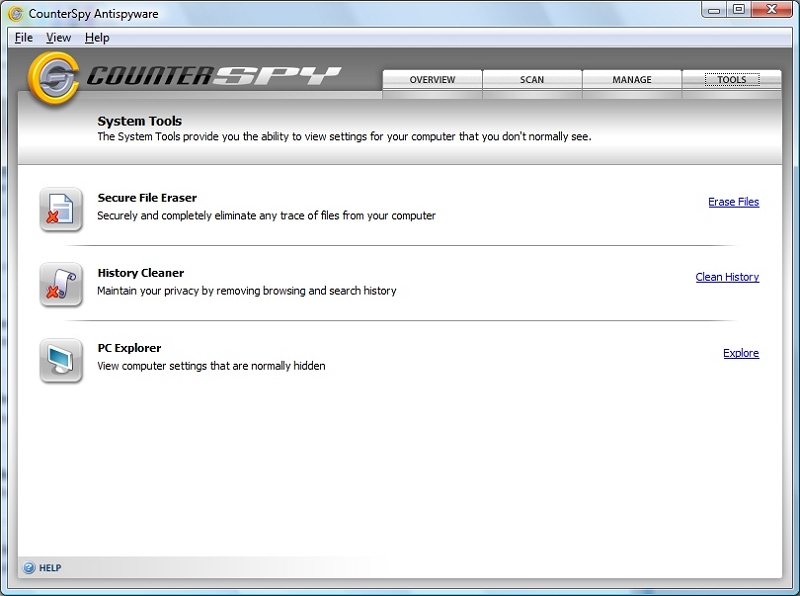Click the Erase Files link

[x=733, y=202]
